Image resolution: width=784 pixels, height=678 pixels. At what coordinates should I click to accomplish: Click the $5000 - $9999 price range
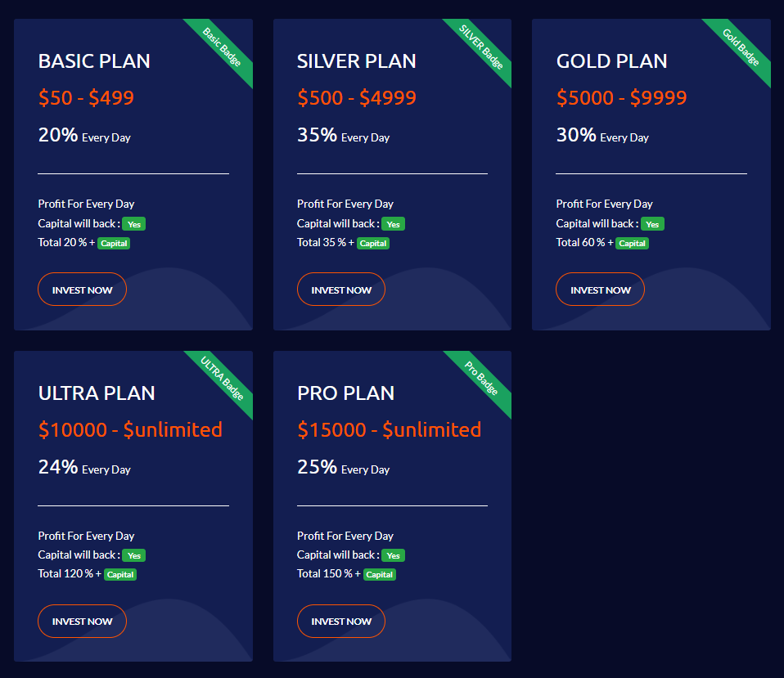point(621,97)
